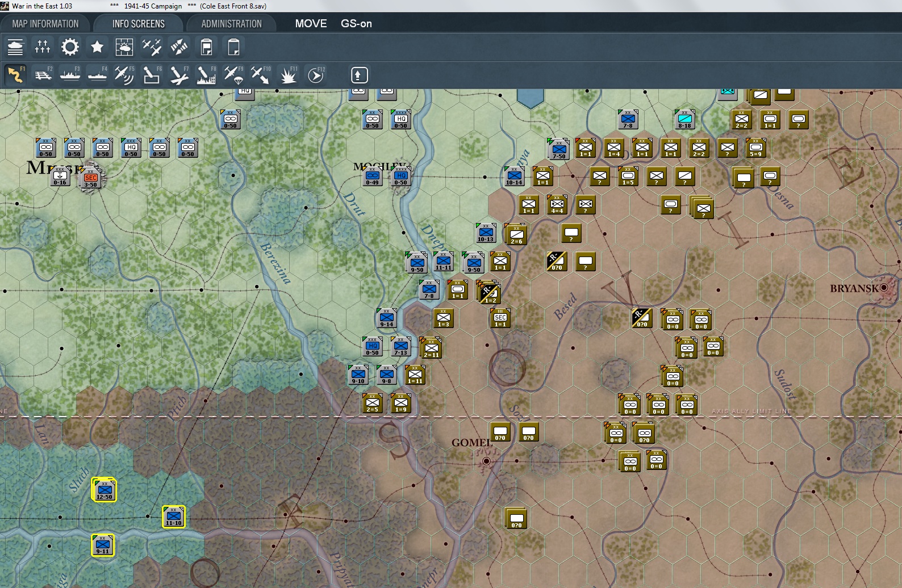
Task: Select F8 Bomb city mode
Action: 206,75
